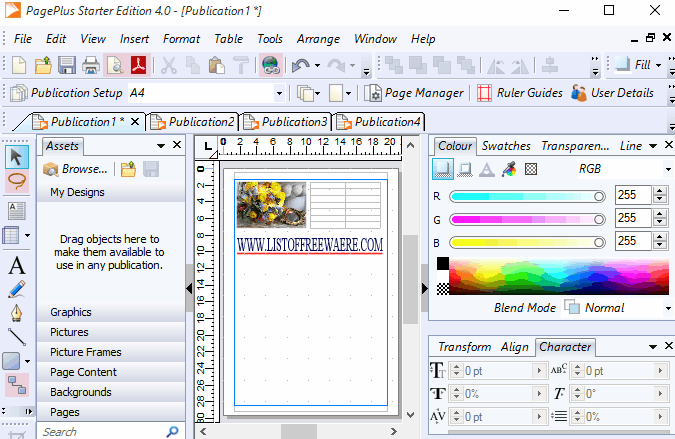Image resolution: width=675 pixels, height=439 pixels.
Task: Create a new publication
Action: 19,65
